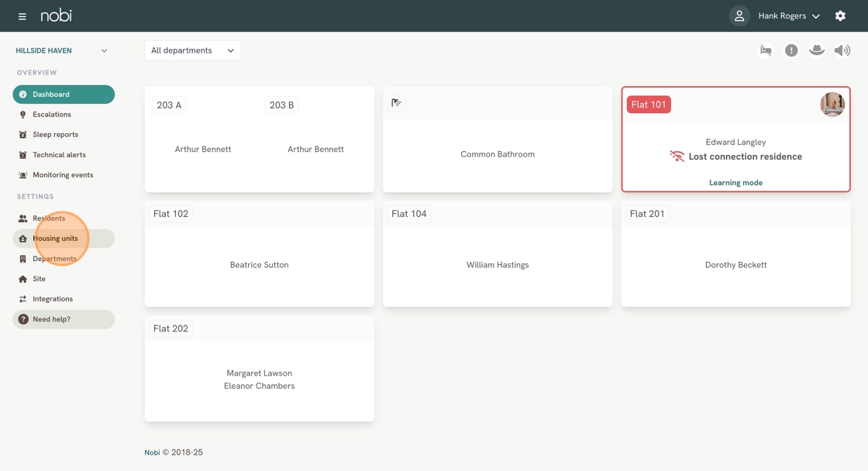Screen dimensions: 868x471
Task: Click the Integrations arrows icon
Action: click(x=22, y=299)
